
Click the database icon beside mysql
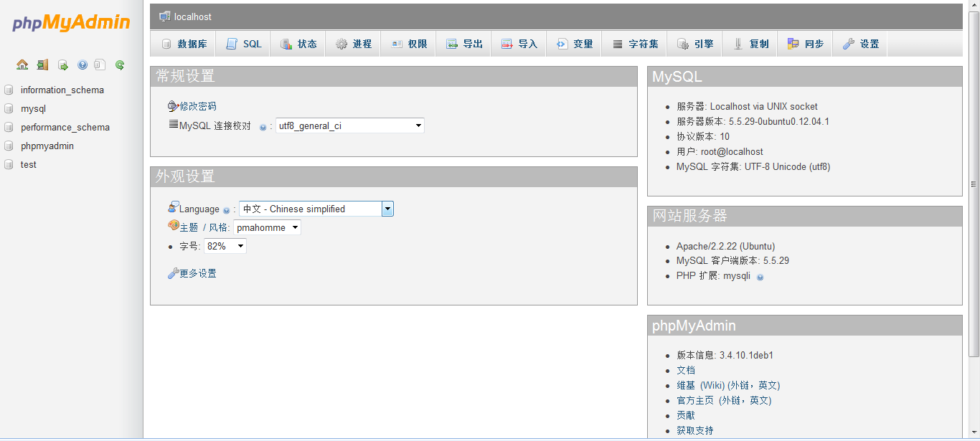(x=9, y=109)
